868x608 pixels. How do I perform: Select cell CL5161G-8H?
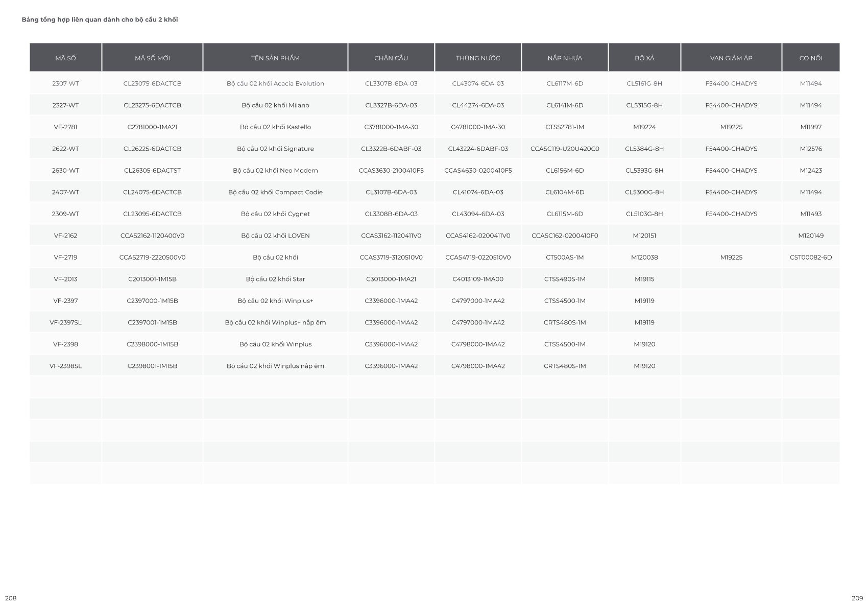(644, 83)
